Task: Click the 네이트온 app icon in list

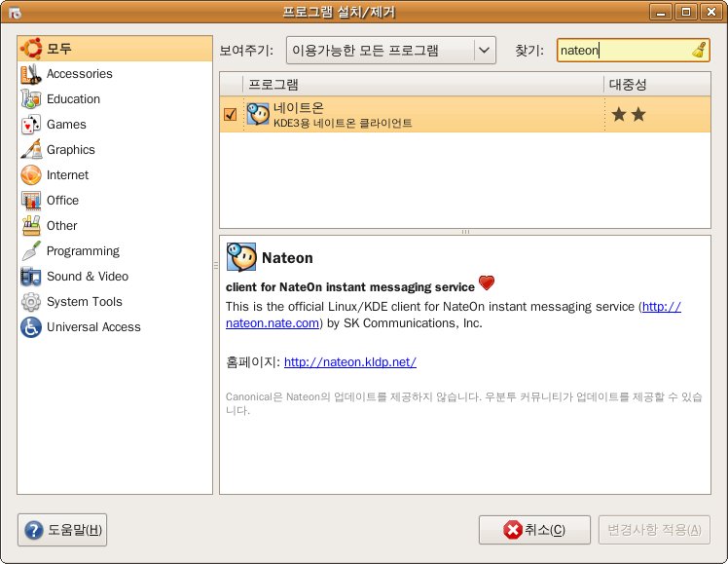Action: pyautogui.click(x=258, y=114)
